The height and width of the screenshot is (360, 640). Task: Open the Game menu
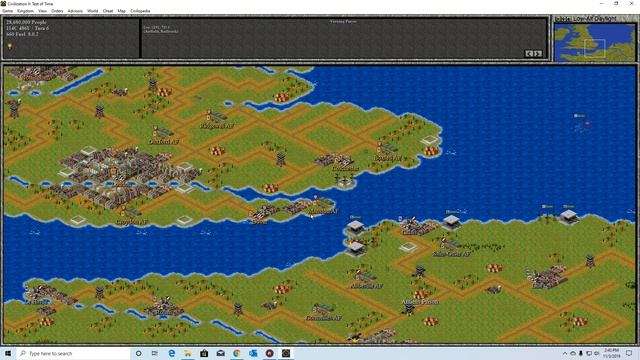7,11
